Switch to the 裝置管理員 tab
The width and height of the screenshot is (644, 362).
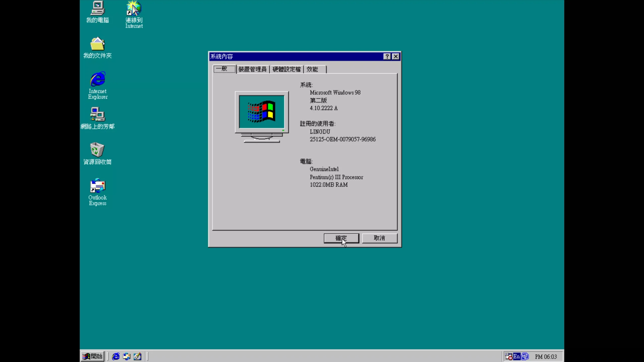(253, 69)
